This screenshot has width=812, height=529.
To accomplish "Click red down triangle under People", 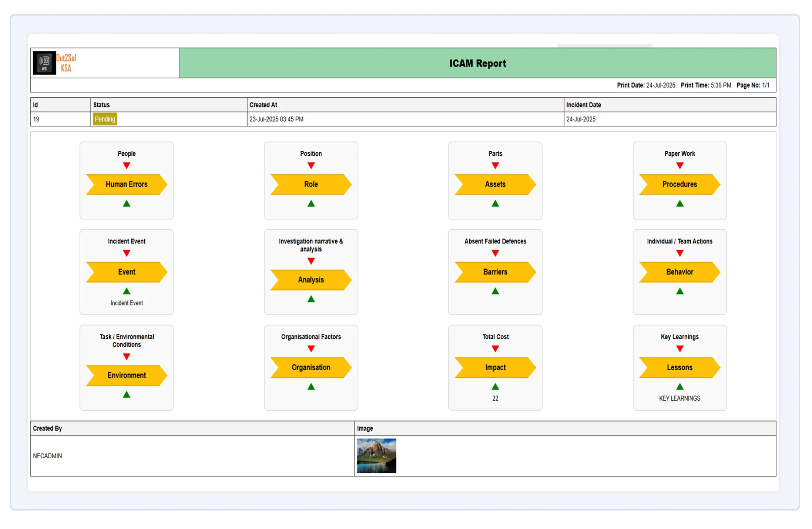I will click(127, 166).
